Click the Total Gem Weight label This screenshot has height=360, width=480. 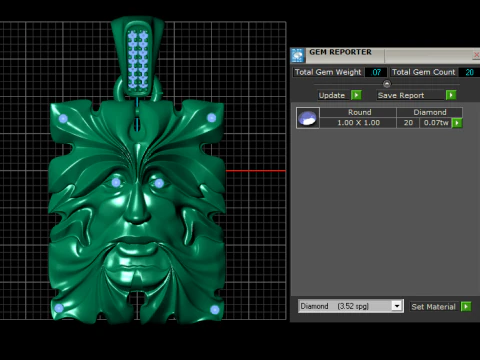click(x=328, y=72)
